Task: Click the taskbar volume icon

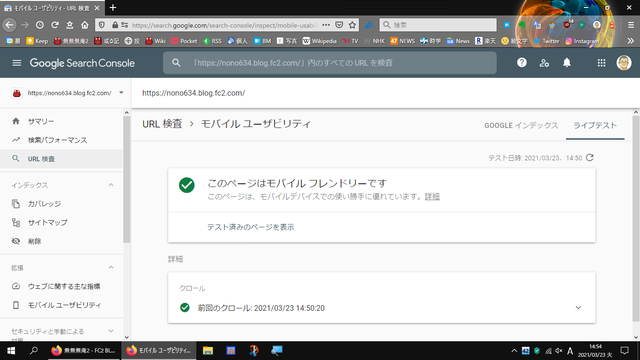Action: 559,351
